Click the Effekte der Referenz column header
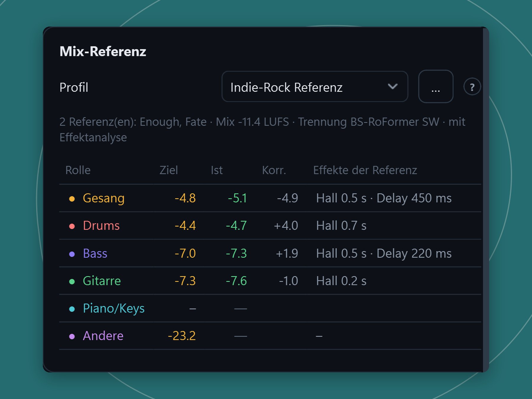This screenshot has height=399, width=532. (x=365, y=170)
